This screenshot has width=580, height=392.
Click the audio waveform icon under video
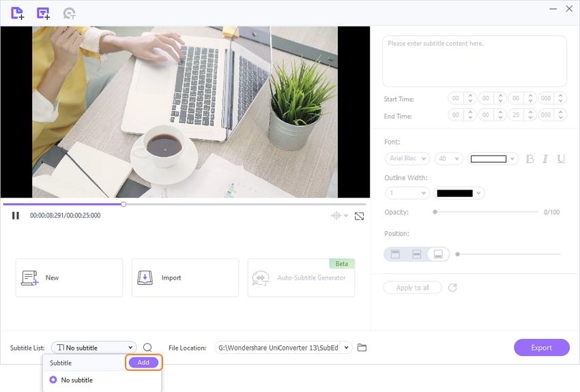[x=336, y=215]
